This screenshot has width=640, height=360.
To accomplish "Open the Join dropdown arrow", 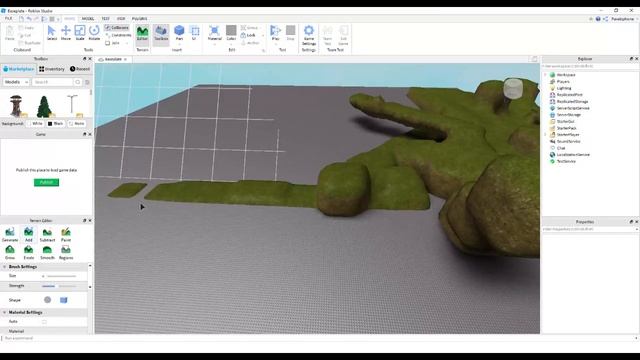I will [127, 43].
